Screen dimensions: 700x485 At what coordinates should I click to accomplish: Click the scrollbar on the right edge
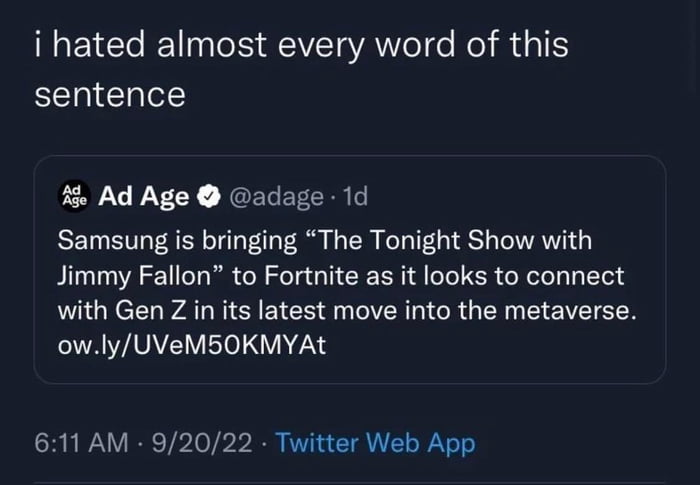690,45
